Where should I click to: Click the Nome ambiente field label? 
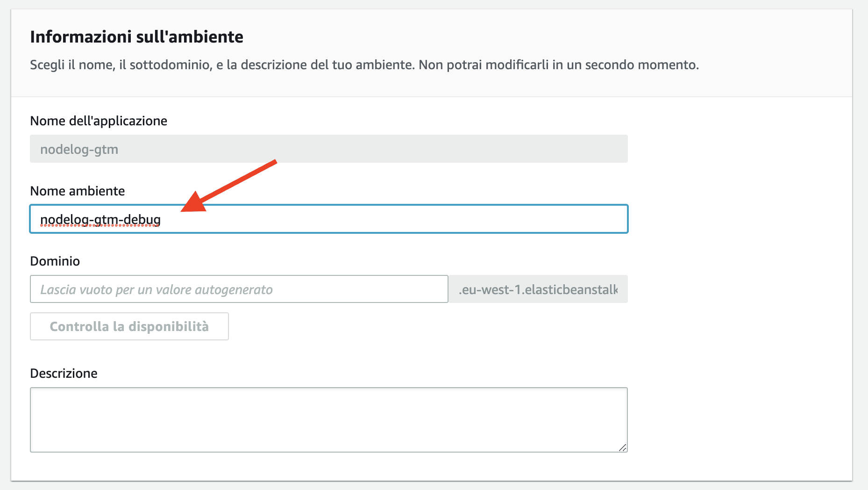tap(77, 191)
